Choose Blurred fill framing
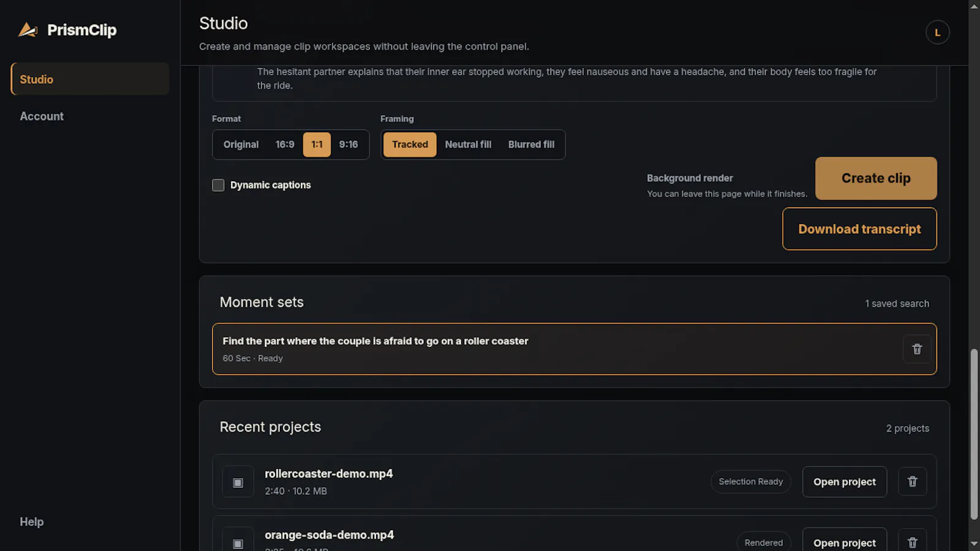Screen dimensions: 980x551 click(531, 144)
